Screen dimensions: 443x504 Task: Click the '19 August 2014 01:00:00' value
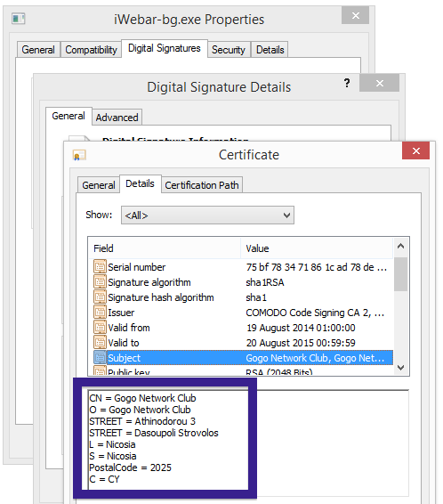click(x=301, y=328)
